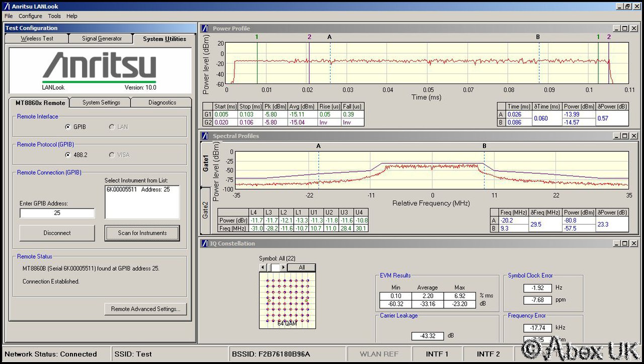Open the Configure menu
The image size is (644, 364).
coord(31,16)
